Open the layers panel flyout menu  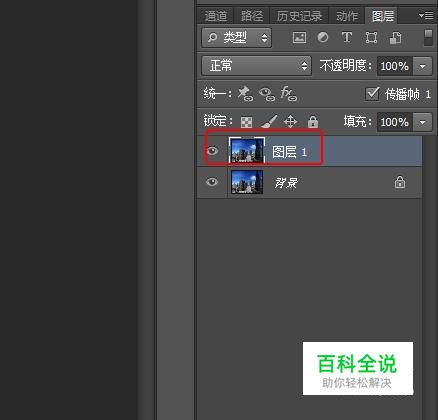(426, 15)
